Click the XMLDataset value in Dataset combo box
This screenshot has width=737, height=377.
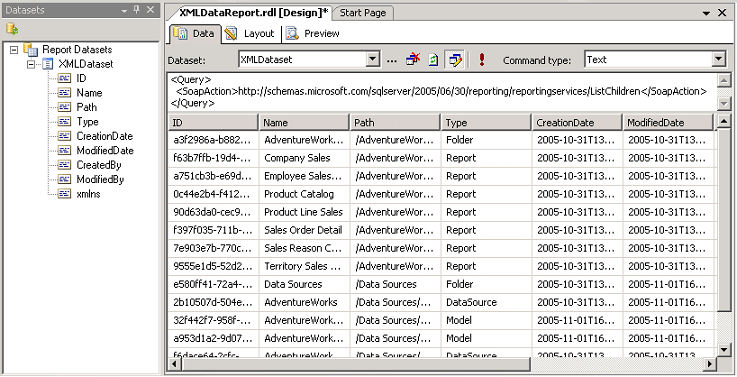coord(266,60)
